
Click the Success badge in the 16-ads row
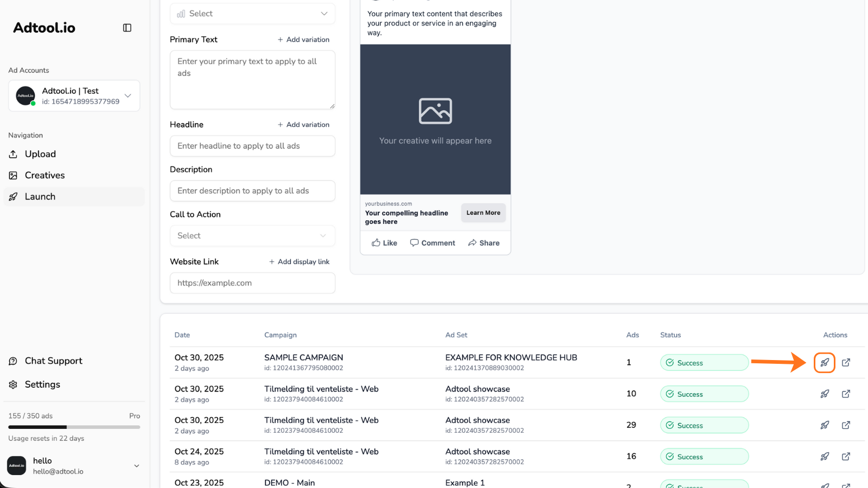(704, 457)
